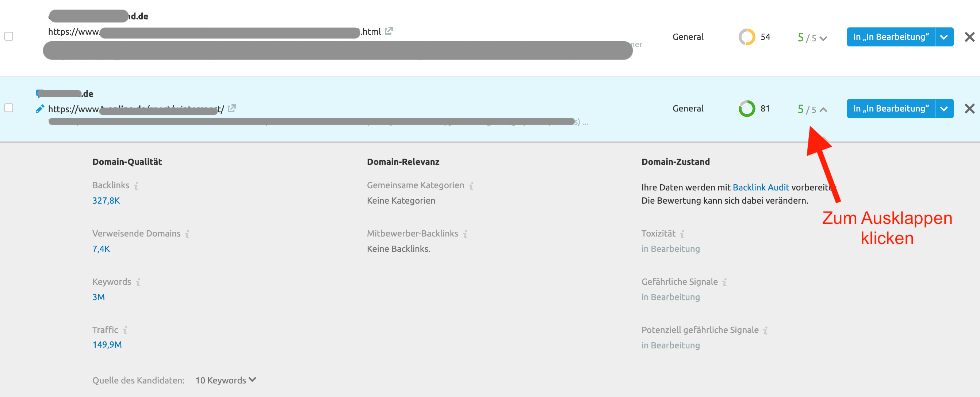The image size is (980, 397).
Task: Click info icon next to Potenziell gefährliche Signale
Action: coord(765,330)
